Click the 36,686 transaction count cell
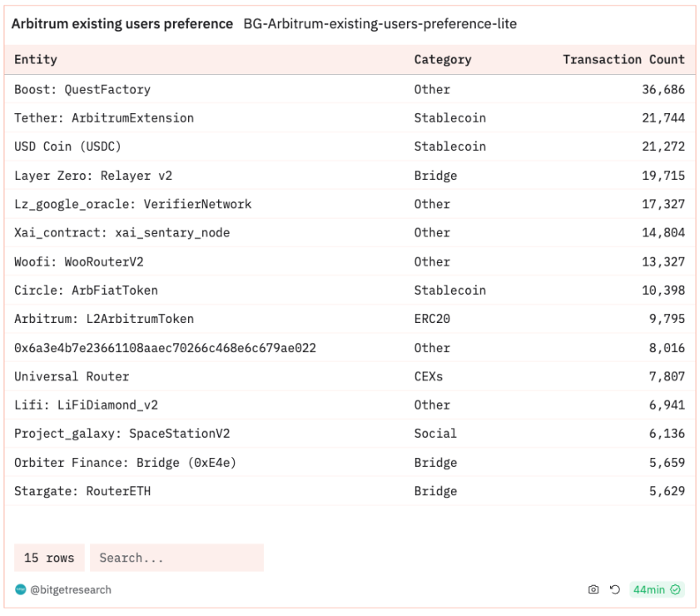Viewport: 700px width, 616px height. [x=663, y=89]
